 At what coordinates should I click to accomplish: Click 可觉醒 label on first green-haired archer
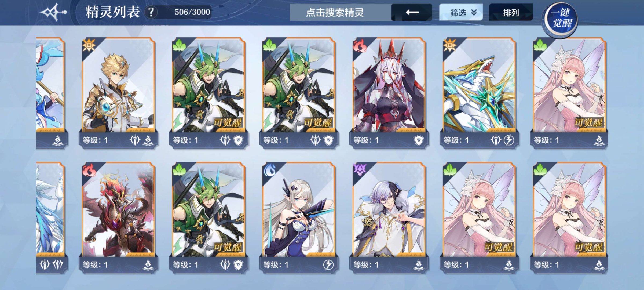coord(228,123)
